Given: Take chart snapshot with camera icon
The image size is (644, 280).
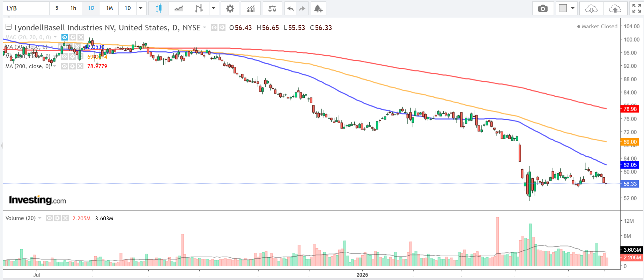Looking at the screenshot, I should 543,8.
